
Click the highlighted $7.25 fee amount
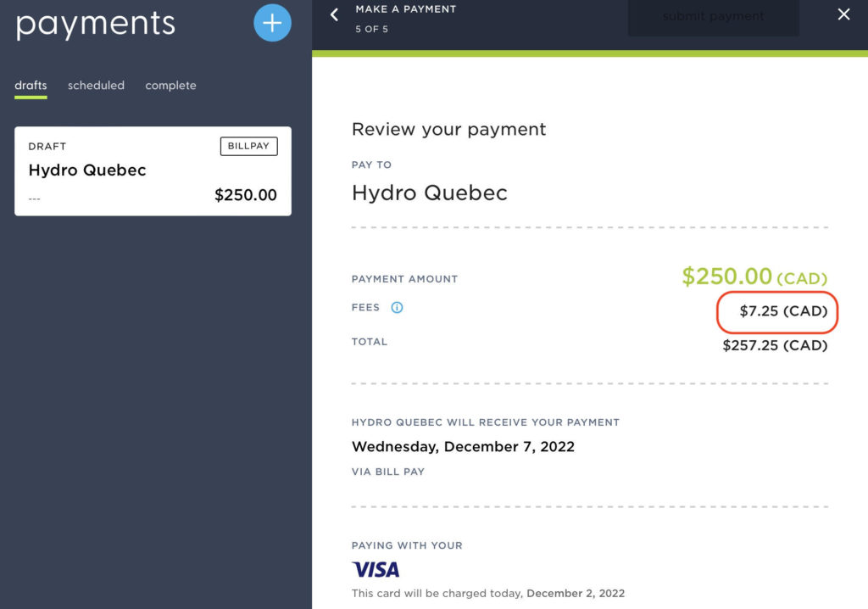point(776,312)
